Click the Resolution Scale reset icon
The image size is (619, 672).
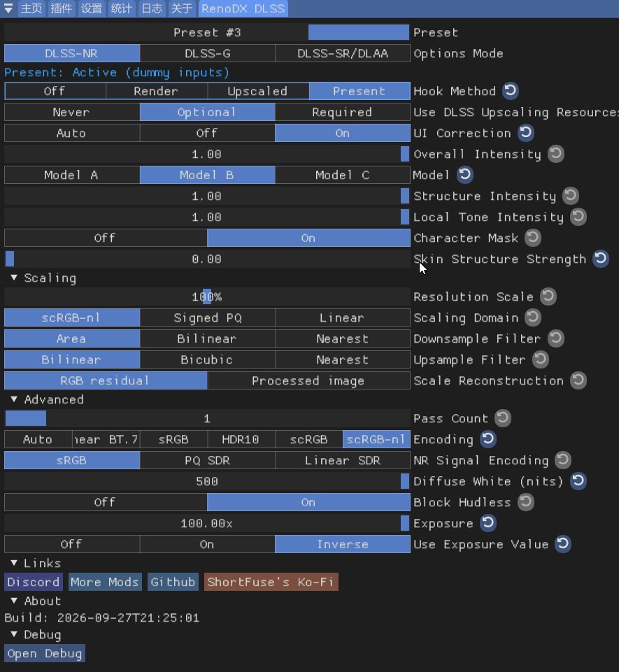548,296
